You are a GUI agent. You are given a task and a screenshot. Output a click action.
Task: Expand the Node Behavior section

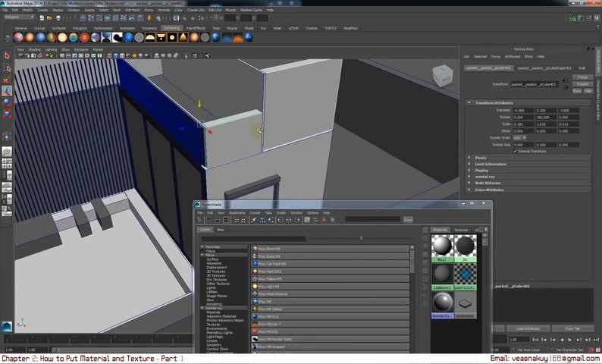click(x=469, y=184)
